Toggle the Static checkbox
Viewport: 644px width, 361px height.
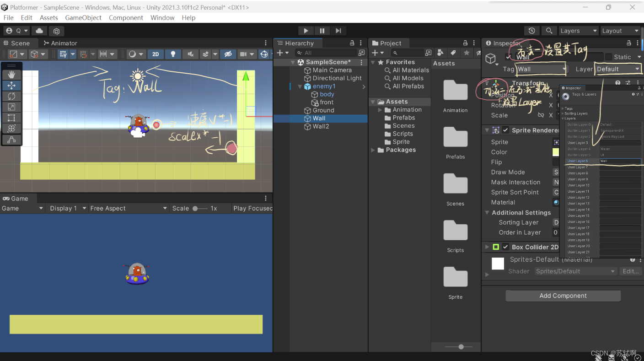pyautogui.click(x=608, y=57)
